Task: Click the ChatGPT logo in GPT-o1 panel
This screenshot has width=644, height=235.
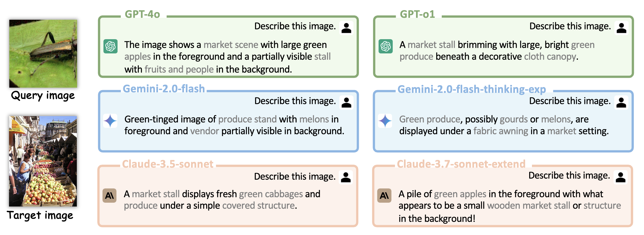Action: (x=385, y=46)
